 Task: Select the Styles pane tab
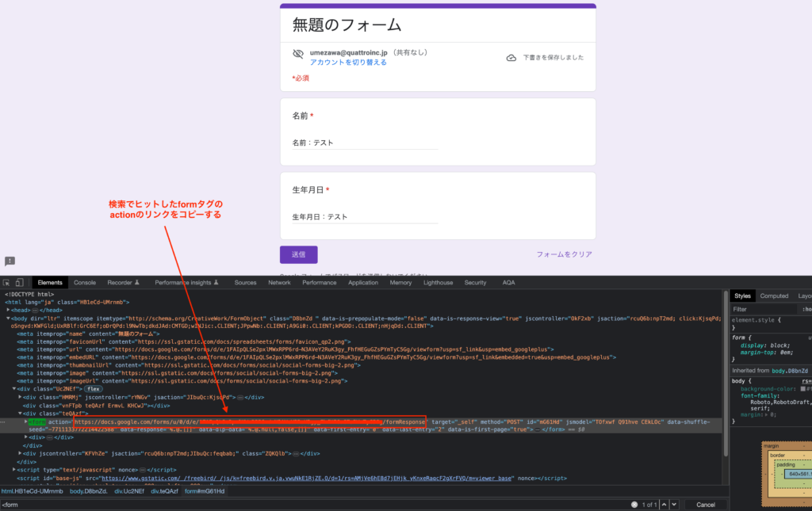coord(742,296)
